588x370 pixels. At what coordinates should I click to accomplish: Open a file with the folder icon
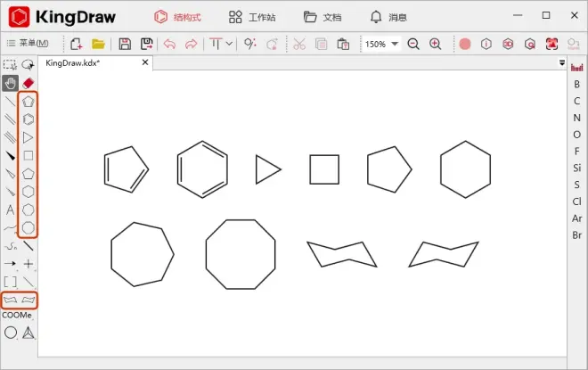tap(98, 44)
